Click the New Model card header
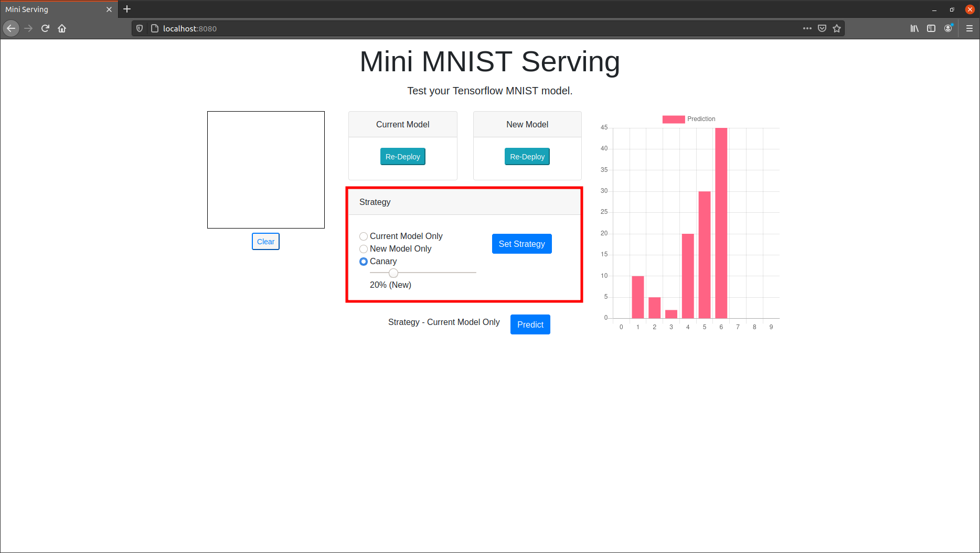This screenshot has width=980, height=553. click(527, 124)
